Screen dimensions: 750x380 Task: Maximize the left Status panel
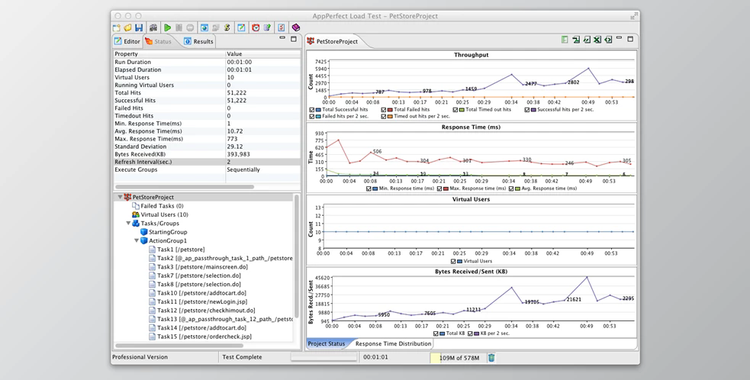click(294, 39)
